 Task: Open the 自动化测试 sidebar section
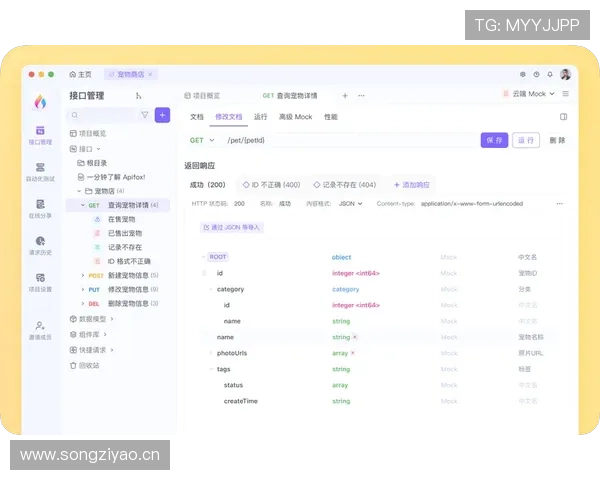[x=40, y=172]
